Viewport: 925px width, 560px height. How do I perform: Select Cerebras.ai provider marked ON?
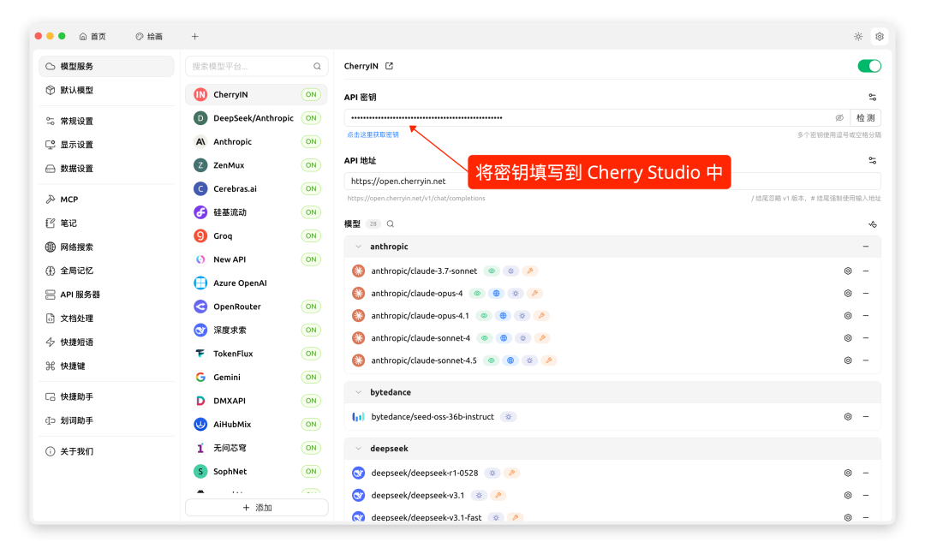point(257,188)
